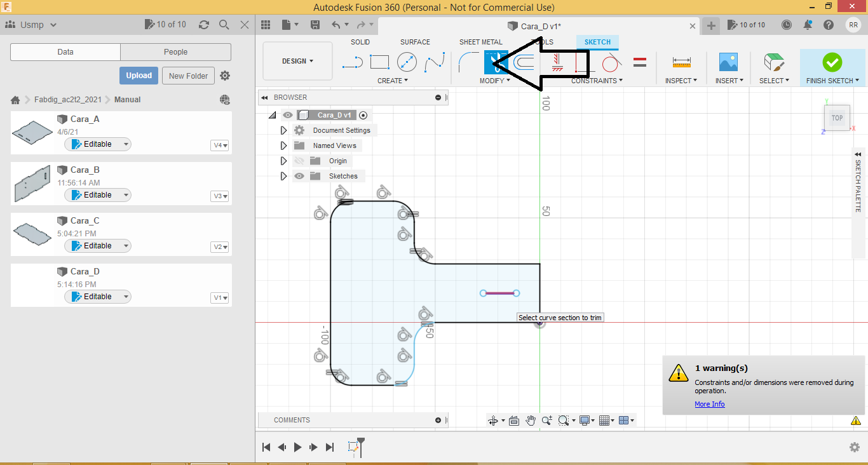
Task: Click the New Folder button
Action: (x=189, y=76)
